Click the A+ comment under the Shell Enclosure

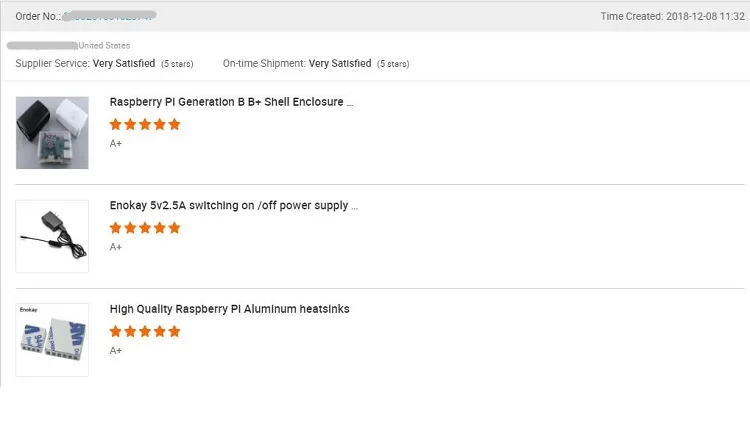(116, 143)
